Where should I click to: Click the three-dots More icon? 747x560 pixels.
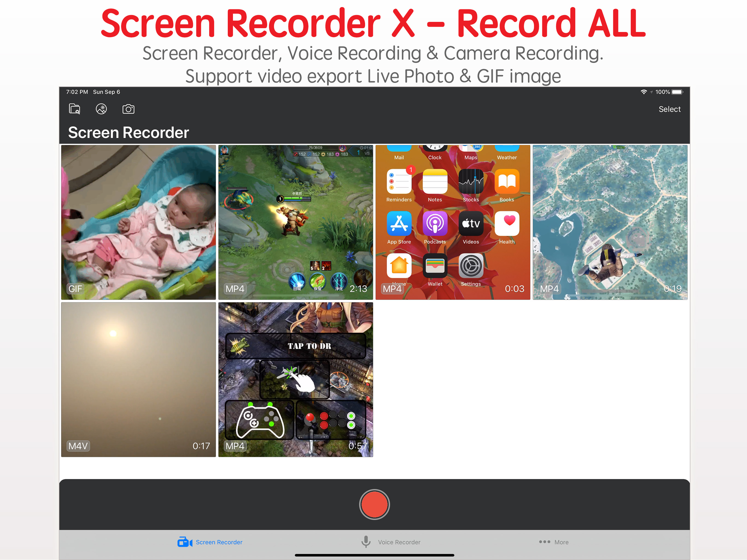[x=544, y=541]
